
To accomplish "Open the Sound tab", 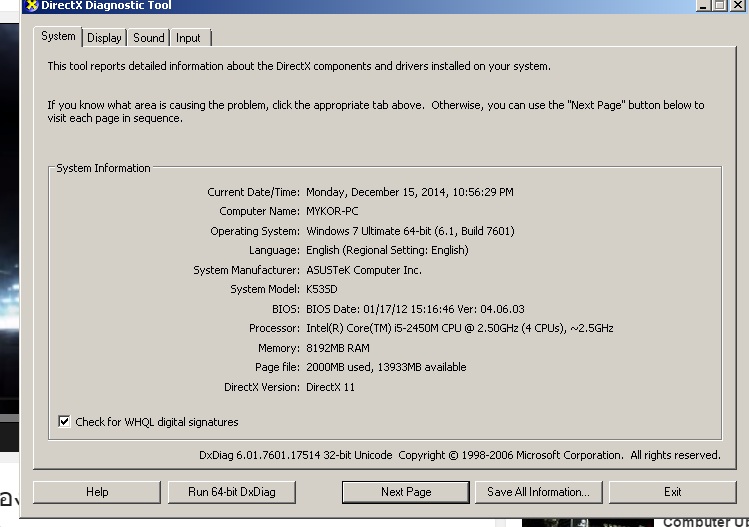I will click(x=149, y=38).
